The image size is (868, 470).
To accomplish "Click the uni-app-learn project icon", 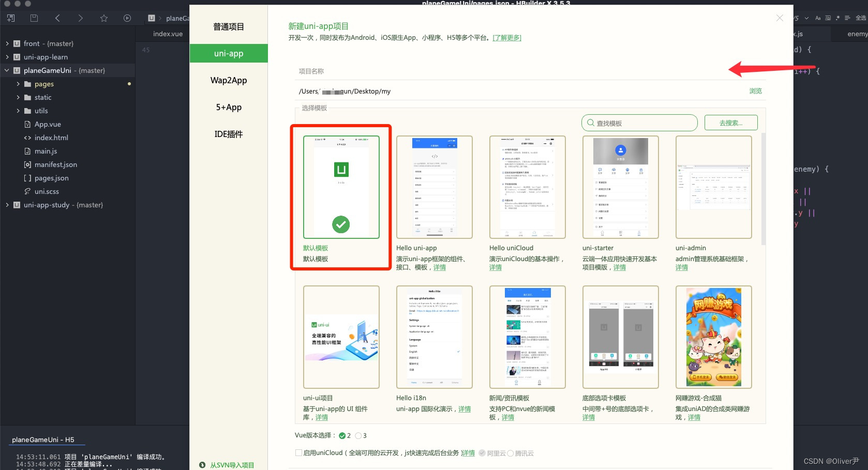I will click(x=17, y=57).
